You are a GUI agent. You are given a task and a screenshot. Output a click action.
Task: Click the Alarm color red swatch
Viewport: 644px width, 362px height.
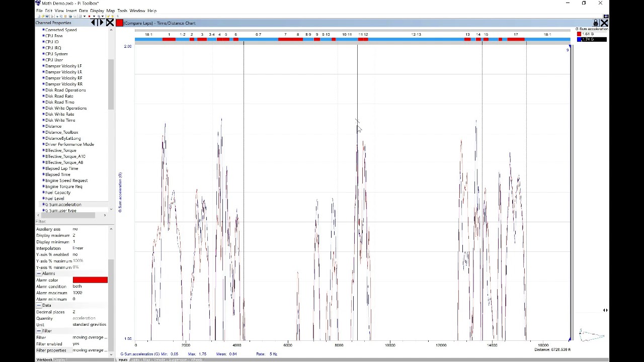pos(90,280)
